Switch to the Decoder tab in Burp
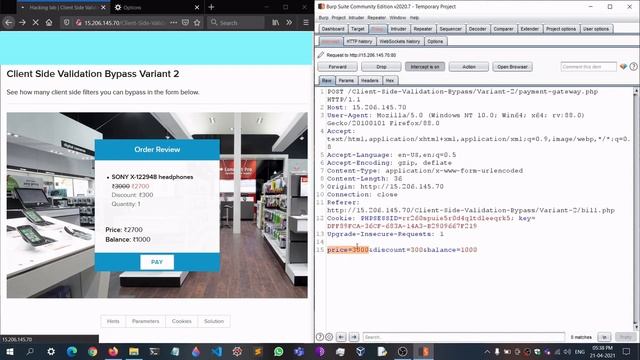640x360 pixels. [477, 29]
